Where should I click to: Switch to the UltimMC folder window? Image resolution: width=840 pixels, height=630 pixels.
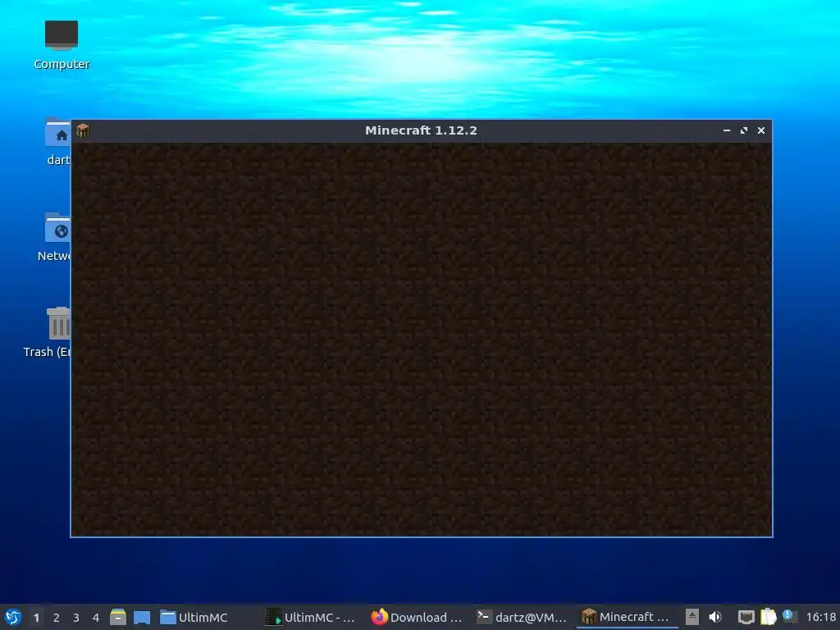pos(194,617)
